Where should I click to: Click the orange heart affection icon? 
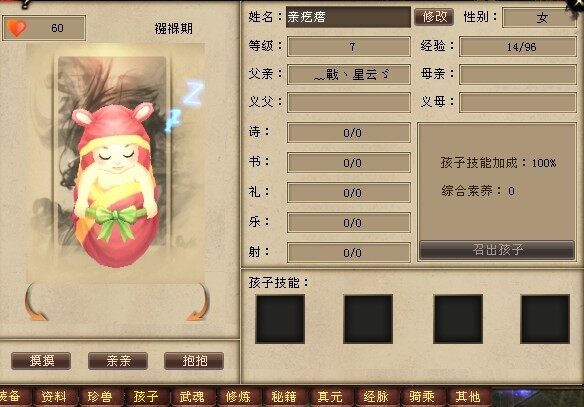pyautogui.click(x=17, y=28)
